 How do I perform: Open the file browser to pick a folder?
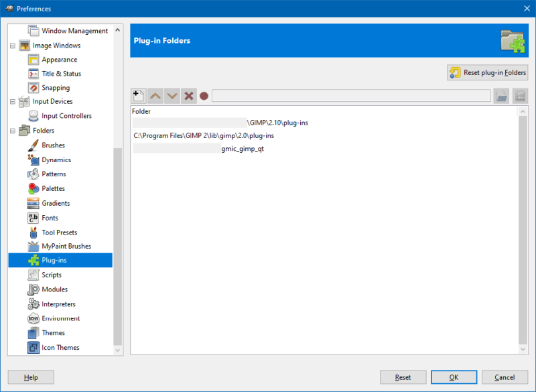[503, 95]
